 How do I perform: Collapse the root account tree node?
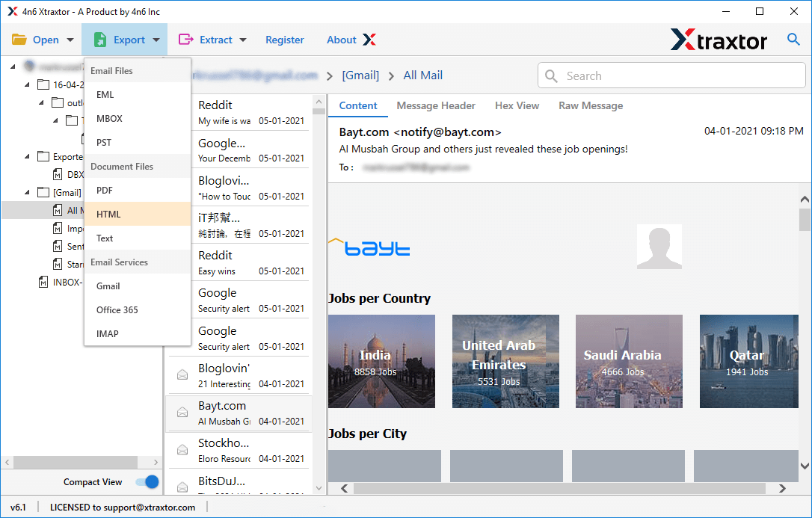pyautogui.click(x=13, y=67)
